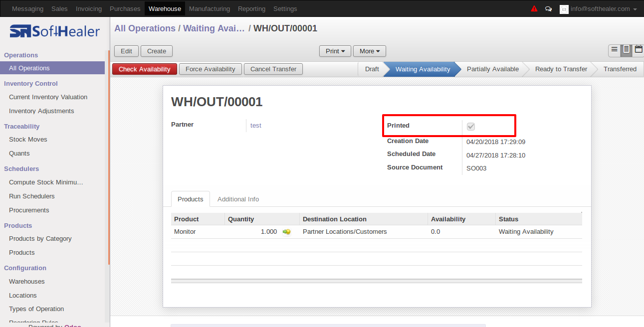Go to Waiting Avai… breadcrumb

point(214,28)
